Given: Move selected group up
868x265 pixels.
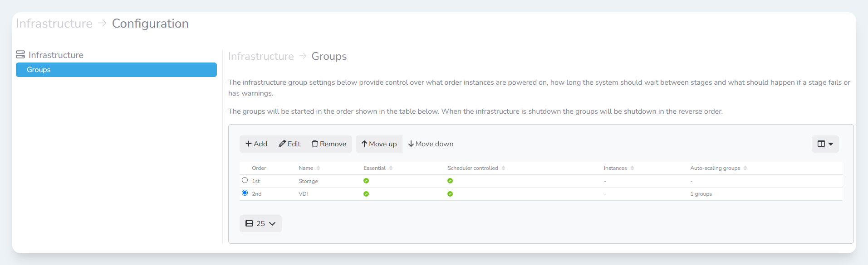Looking at the screenshot, I should [x=379, y=144].
